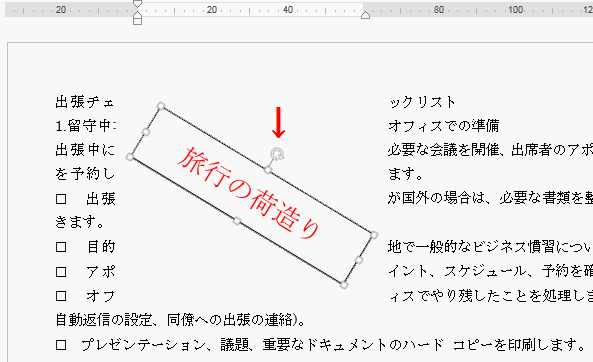Tick the checkbox before プレゼンテーション
593x362 pixels.
coord(61,345)
